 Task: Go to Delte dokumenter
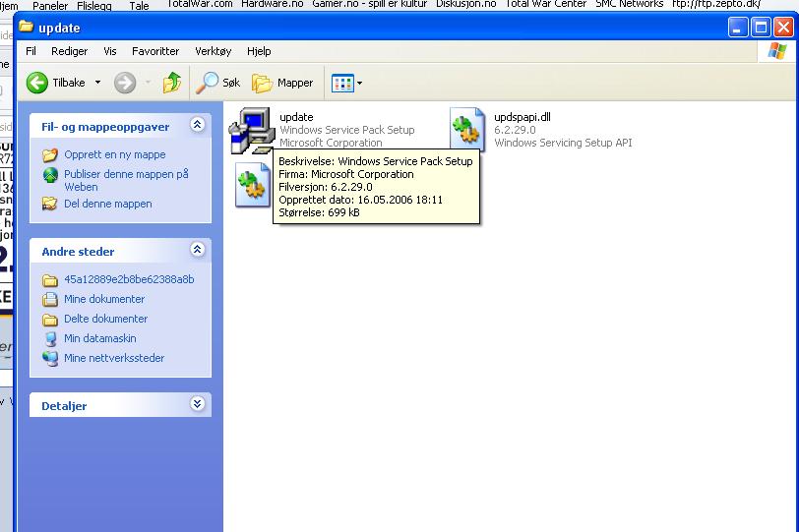coord(105,319)
